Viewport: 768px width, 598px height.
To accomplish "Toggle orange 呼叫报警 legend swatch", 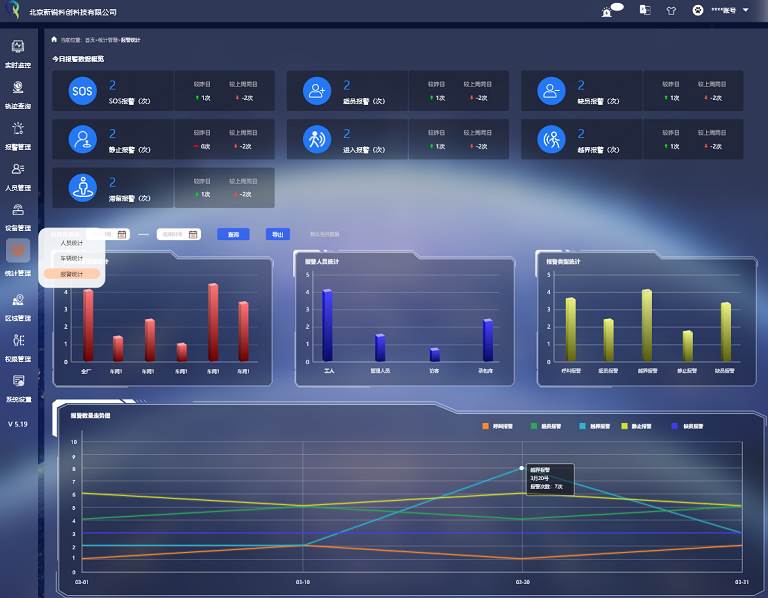I will pos(485,426).
